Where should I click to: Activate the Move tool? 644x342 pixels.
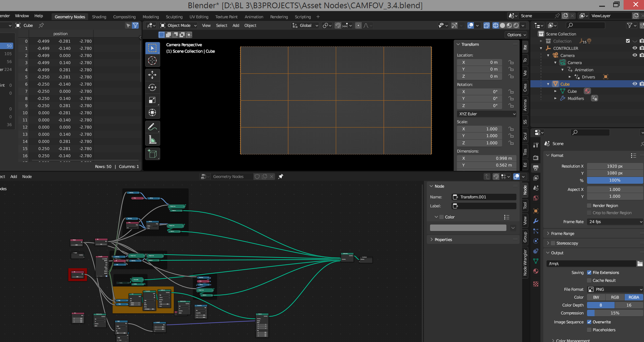[x=152, y=75]
